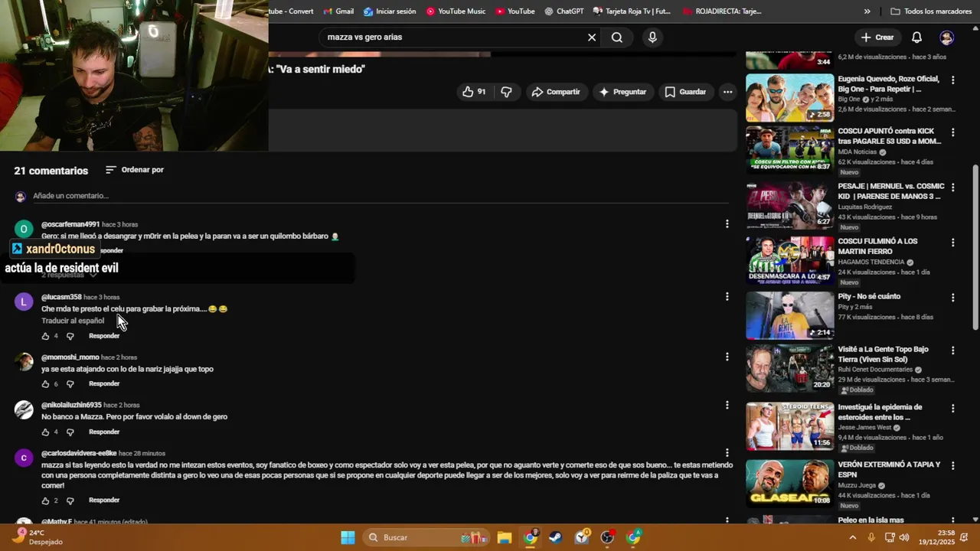Save video with the Guardar button

(685, 92)
